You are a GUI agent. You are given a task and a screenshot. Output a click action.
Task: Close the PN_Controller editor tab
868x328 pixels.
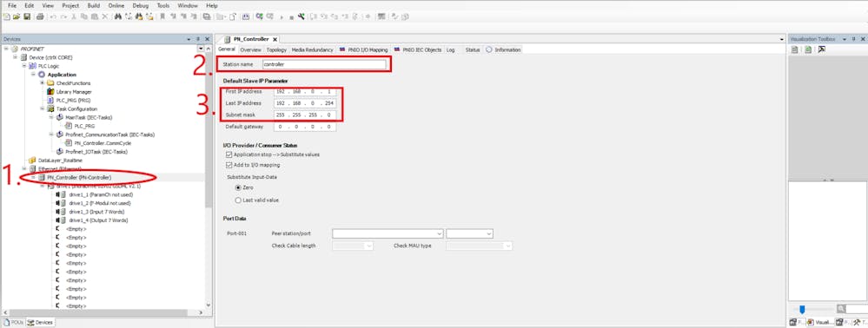pyautogui.click(x=275, y=39)
